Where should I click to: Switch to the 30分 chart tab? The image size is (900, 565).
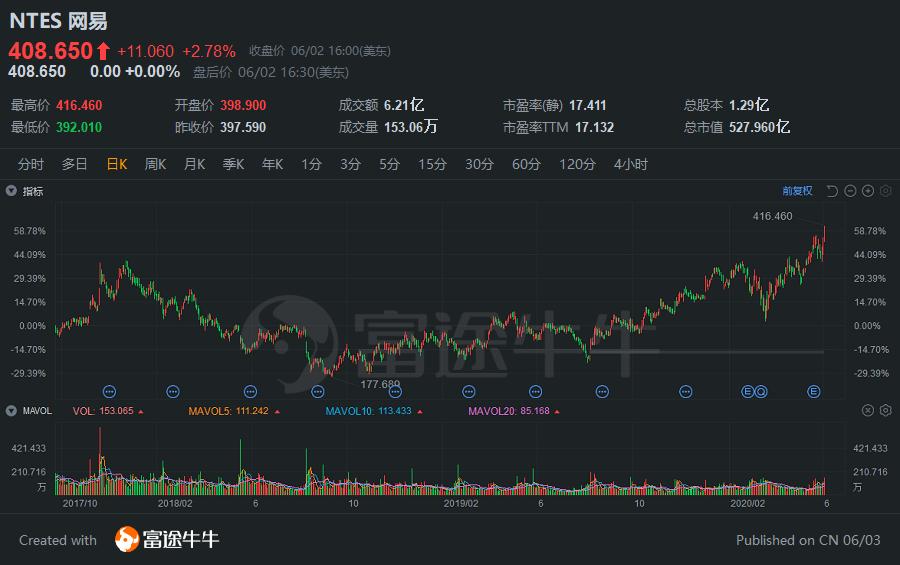coord(479,164)
